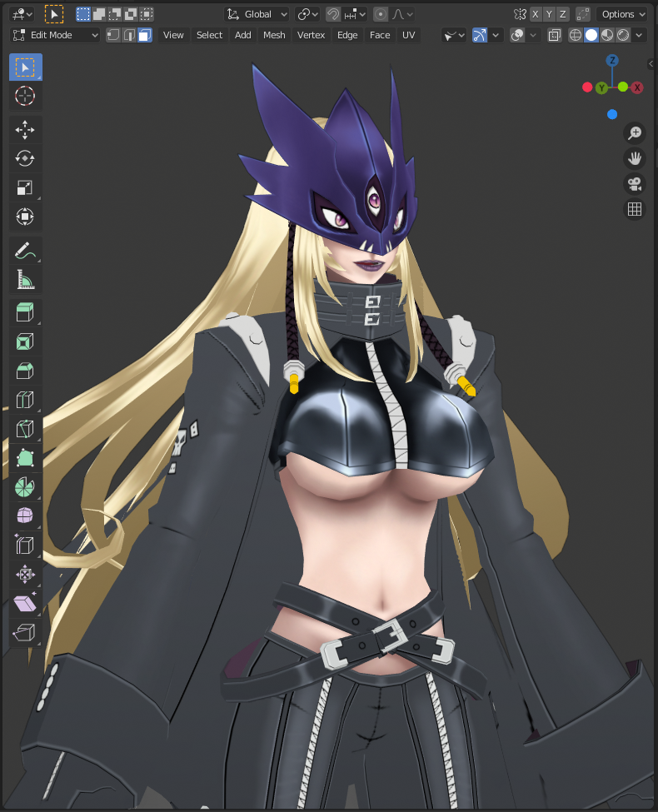This screenshot has height=812, width=658.
Task: Toggle snapping magnet
Action: [333, 14]
